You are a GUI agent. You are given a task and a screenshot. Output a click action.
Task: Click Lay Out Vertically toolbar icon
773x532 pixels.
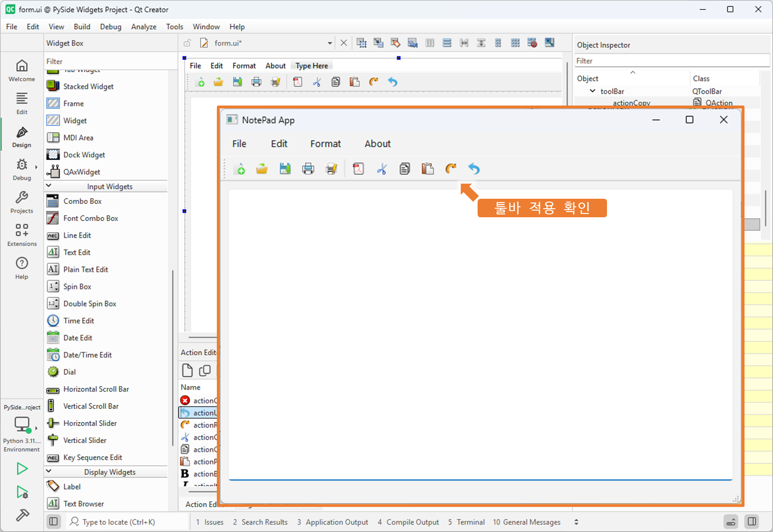tap(447, 43)
